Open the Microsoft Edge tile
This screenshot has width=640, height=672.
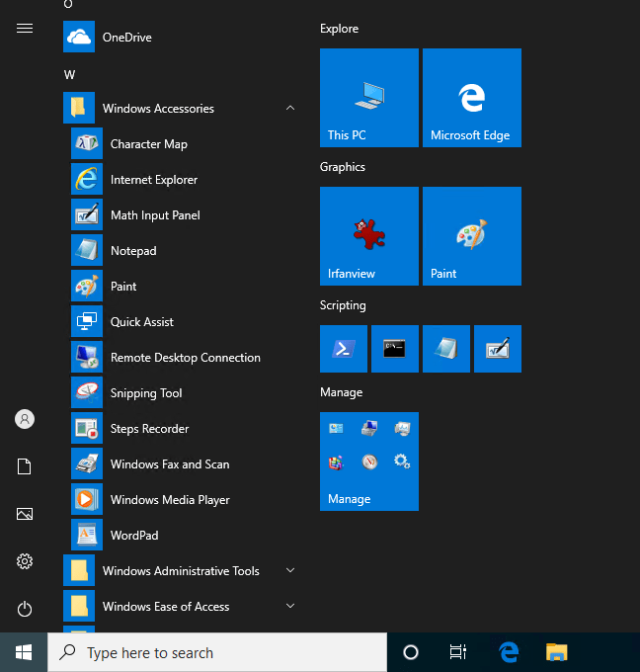472,98
